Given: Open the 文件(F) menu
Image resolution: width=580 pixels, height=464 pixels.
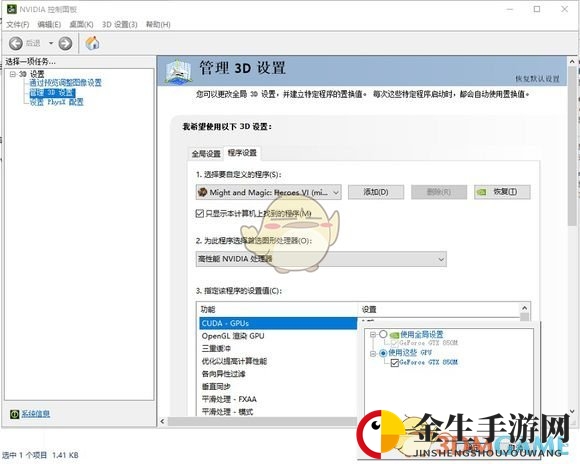Looking at the screenshot, I should click(x=18, y=24).
